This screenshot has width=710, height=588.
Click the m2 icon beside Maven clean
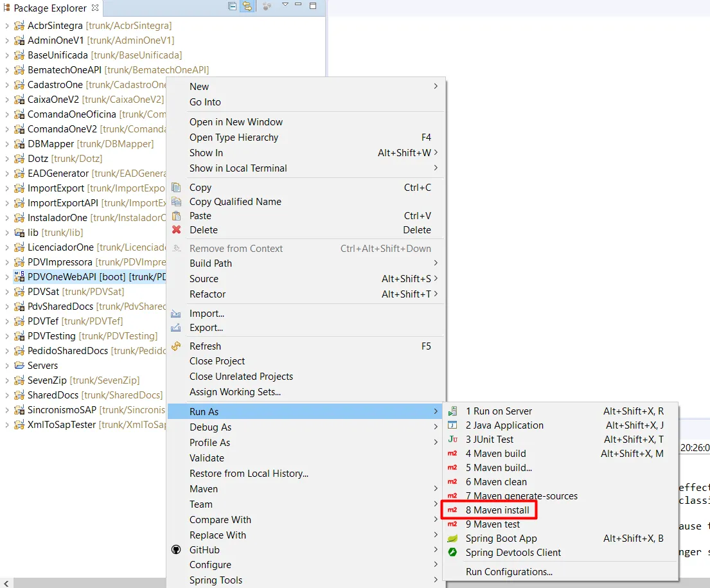[452, 481]
